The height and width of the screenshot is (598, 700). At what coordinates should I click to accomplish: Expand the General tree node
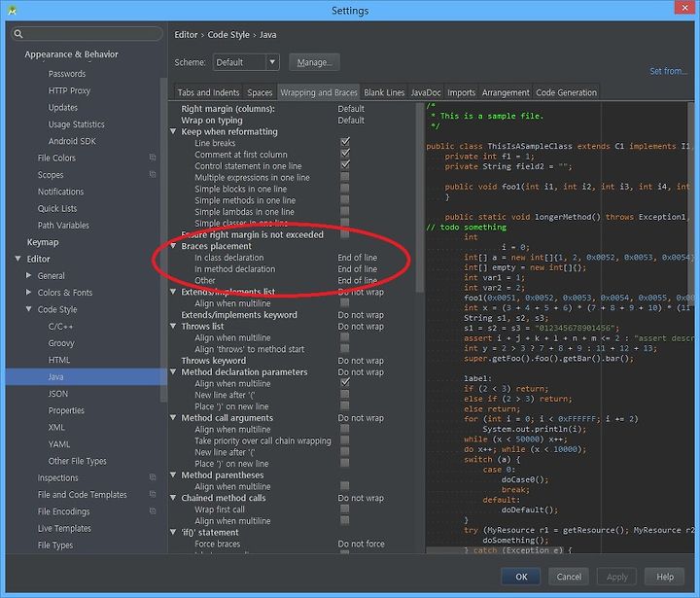coord(28,275)
